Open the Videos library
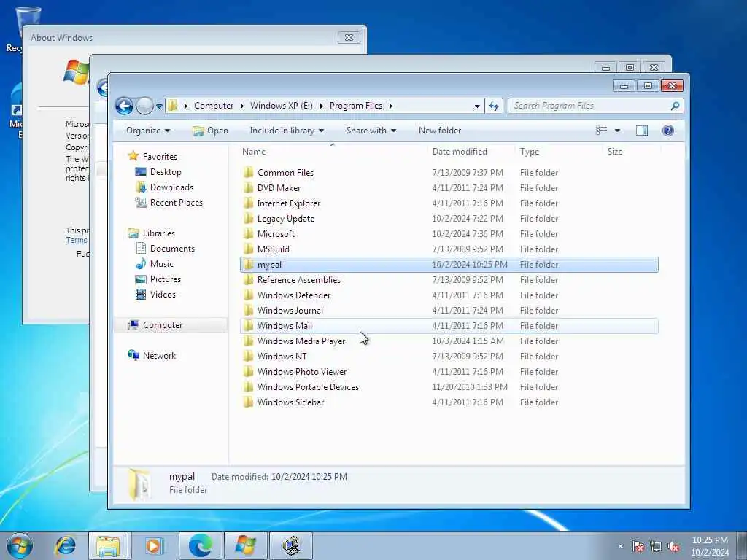This screenshot has width=747, height=560. coord(163,295)
